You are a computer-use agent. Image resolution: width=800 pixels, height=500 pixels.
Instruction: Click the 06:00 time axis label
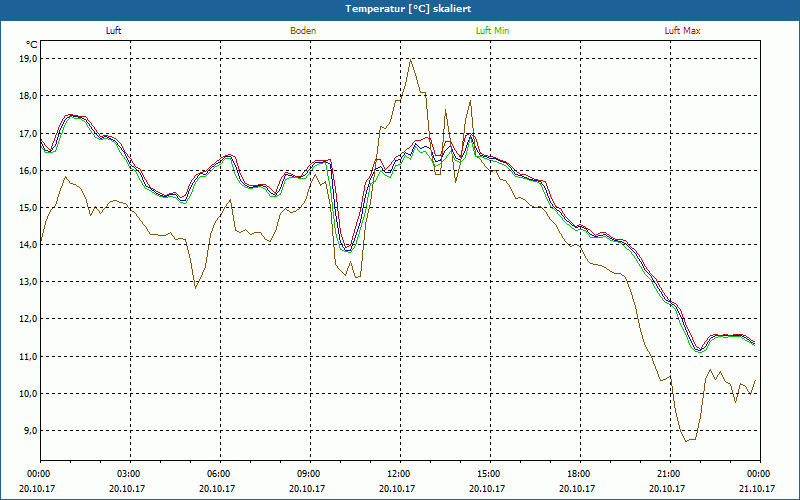[x=220, y=474]
